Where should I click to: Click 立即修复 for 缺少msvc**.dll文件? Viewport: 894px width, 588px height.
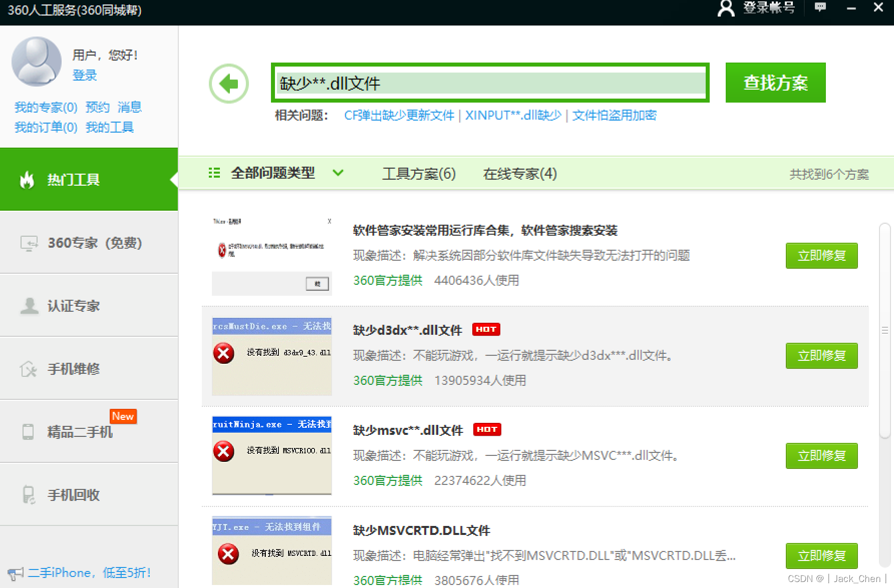[x=821, y=456]
